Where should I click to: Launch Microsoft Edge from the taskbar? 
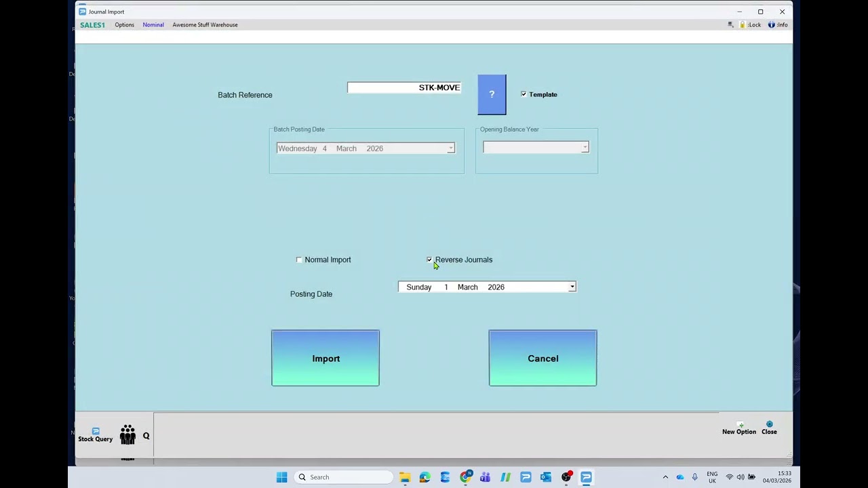[425, 477]
